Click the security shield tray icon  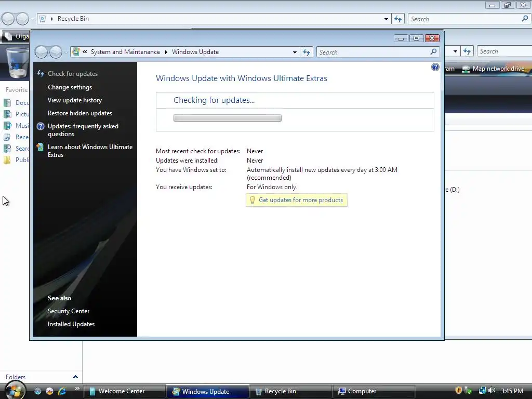[x=458, y=391]
